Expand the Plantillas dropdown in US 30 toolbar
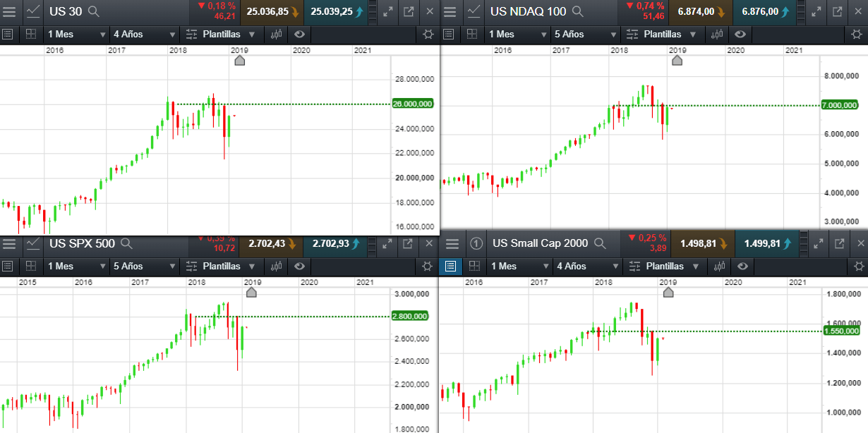This screenshot has width=868, height=433. [x=220, y=34]
